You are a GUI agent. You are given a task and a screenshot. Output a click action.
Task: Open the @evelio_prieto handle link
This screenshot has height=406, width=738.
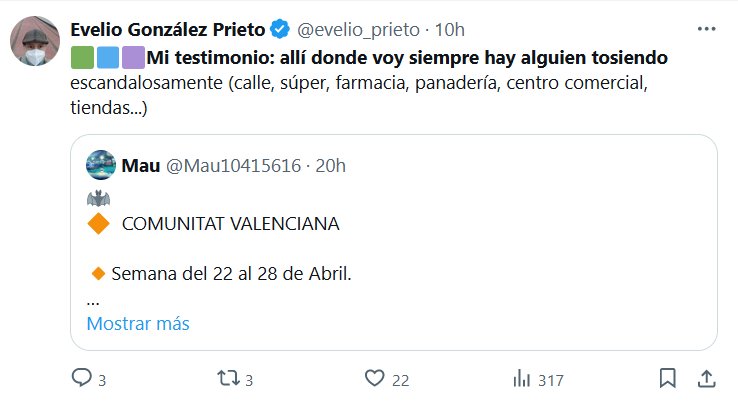[358, 28]
